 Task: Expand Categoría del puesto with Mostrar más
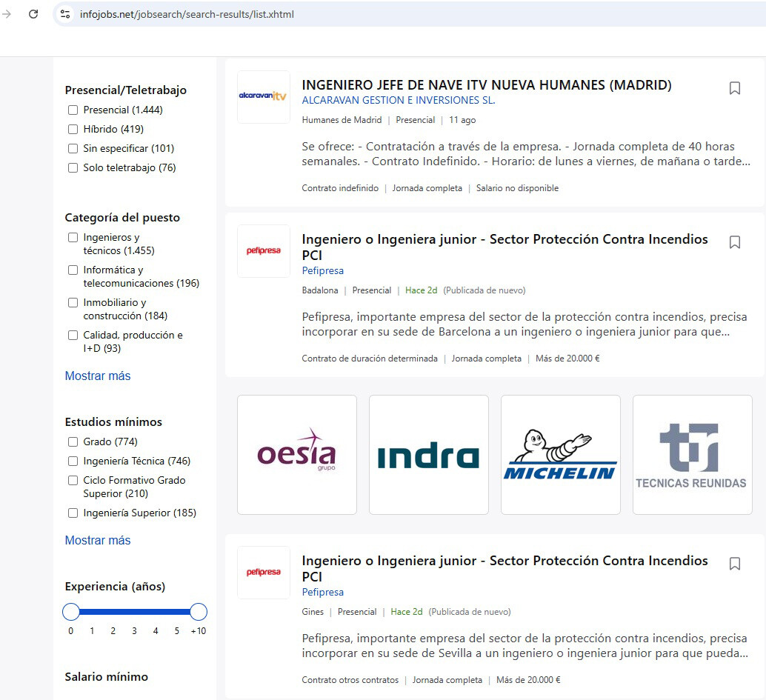pos(97,376)
